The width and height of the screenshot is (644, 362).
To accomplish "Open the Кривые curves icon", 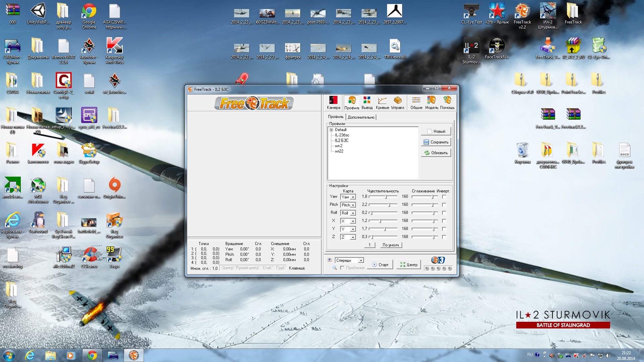I will [382, 103].
